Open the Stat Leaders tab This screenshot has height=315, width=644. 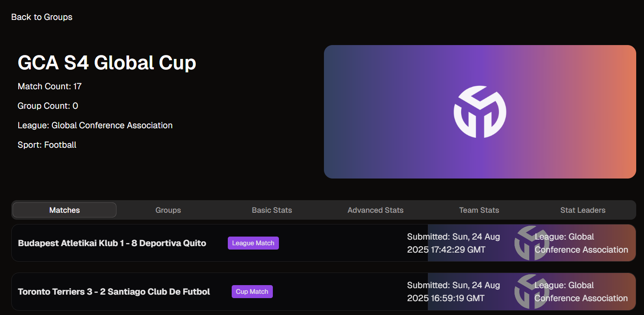click(x=583, y=210)
